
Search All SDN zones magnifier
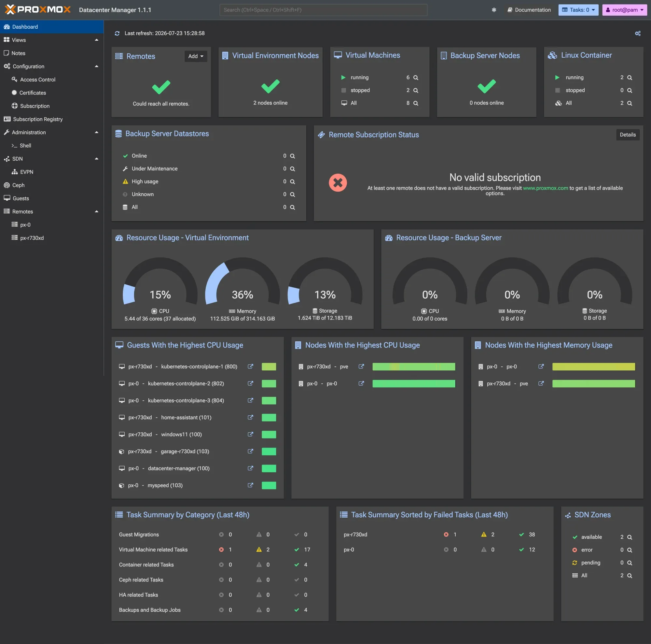pos(629,576)
